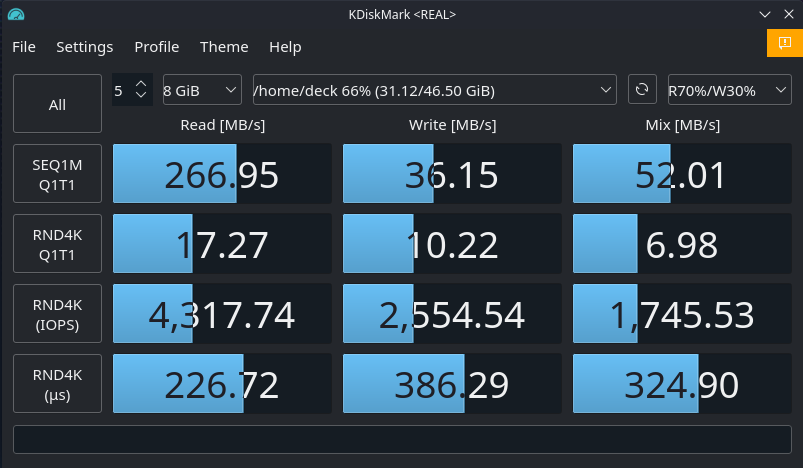
Task: Click the KDiskMark app icon in title bar
Action: coord(15,14)
